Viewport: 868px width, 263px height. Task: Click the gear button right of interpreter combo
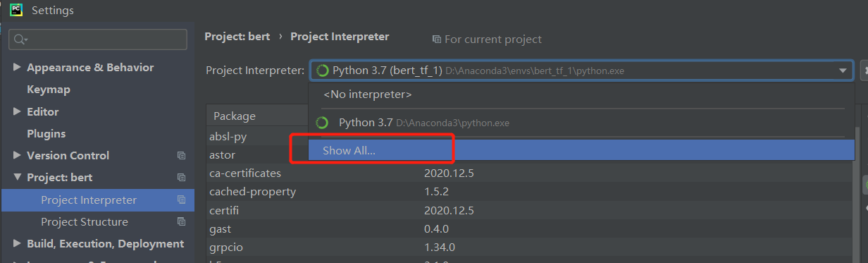coord(864,71)
